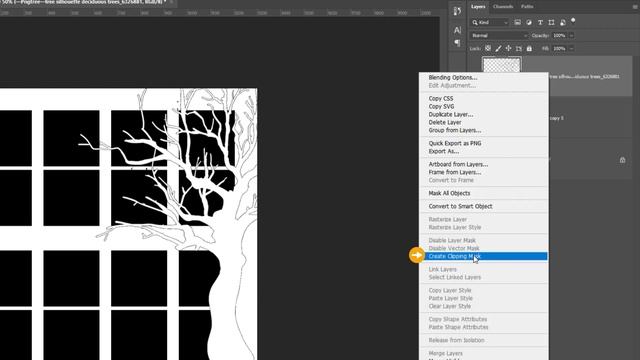This screenshot has height=360, width=640.
Task: Click the deciduous trees layer name
Action: (x=584, y=76)
